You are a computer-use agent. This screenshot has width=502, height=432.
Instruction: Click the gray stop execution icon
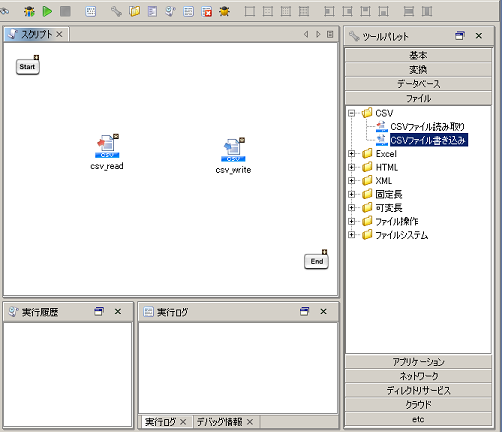click(x=65, y=12)
